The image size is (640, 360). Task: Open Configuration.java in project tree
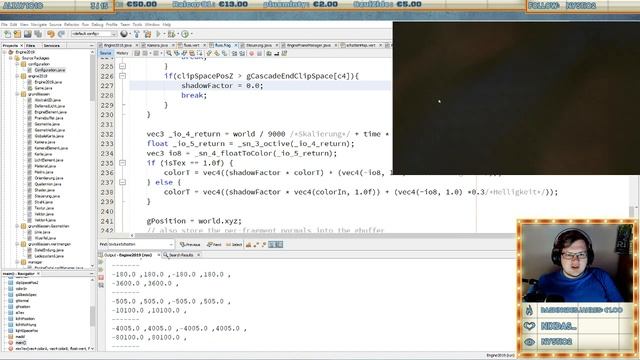pyautogui.click(x=49, y=70)
